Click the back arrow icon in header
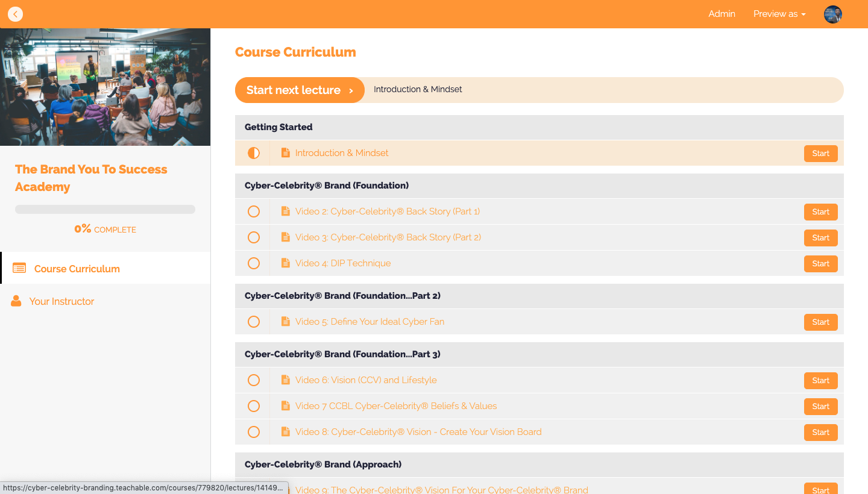Image resolution: width=868 pixels, height=494 pixels. coord(15,14)
